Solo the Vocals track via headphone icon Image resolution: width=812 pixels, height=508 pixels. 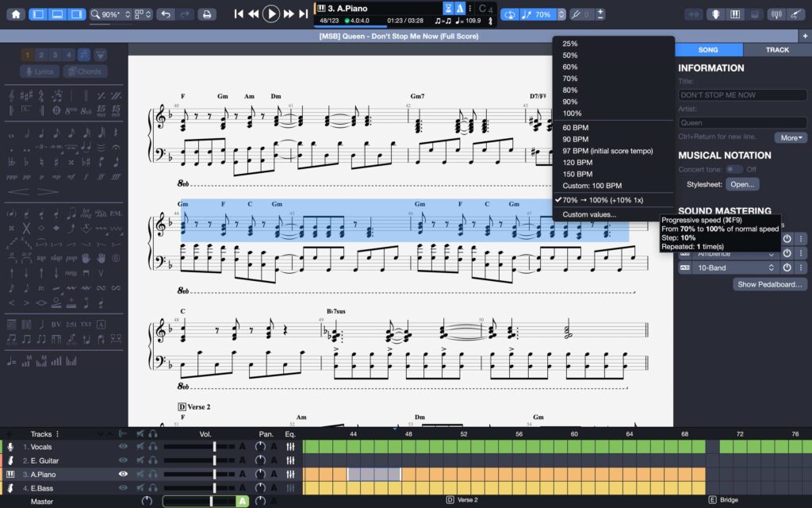(153, 446)
